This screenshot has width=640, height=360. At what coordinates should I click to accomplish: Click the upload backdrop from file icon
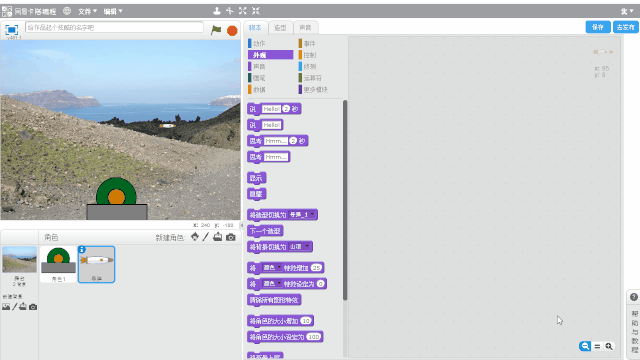pyautogui.click(x=23, y=307)
